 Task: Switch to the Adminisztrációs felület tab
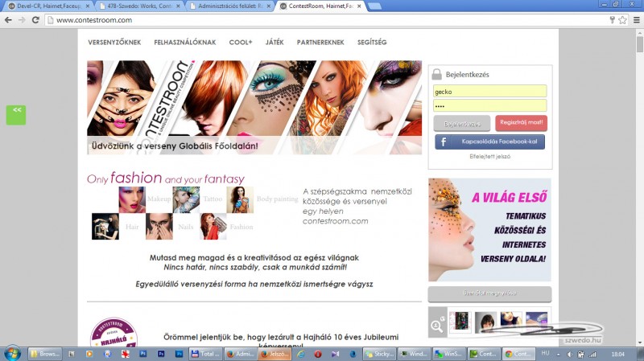click(x=230, y=6)
